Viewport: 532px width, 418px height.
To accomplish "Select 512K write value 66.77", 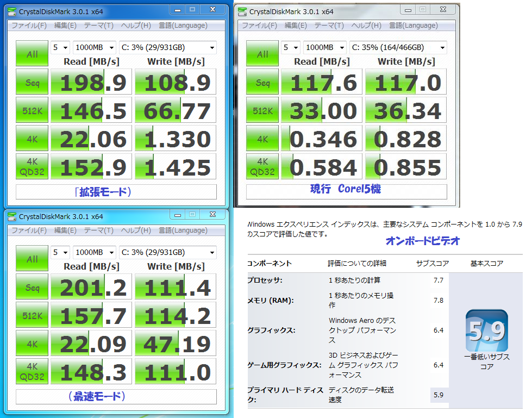I will [176, 110].
